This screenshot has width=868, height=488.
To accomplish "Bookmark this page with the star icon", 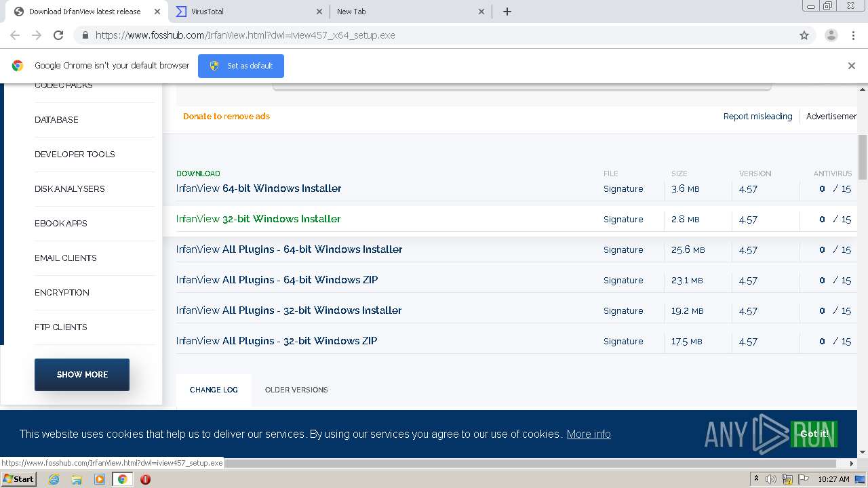I will pyautogui.click(x=804, y=35).
